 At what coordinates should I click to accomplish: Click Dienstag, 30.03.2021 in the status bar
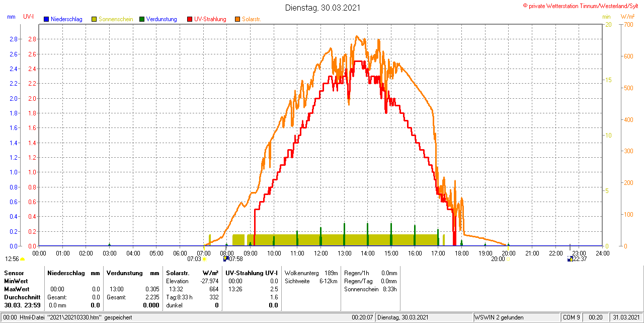pos(403,317)
